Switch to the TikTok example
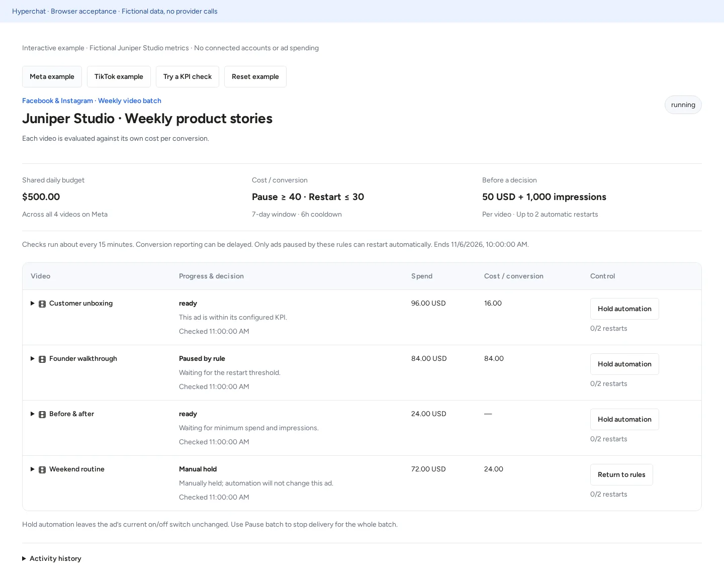 [119, 76]
